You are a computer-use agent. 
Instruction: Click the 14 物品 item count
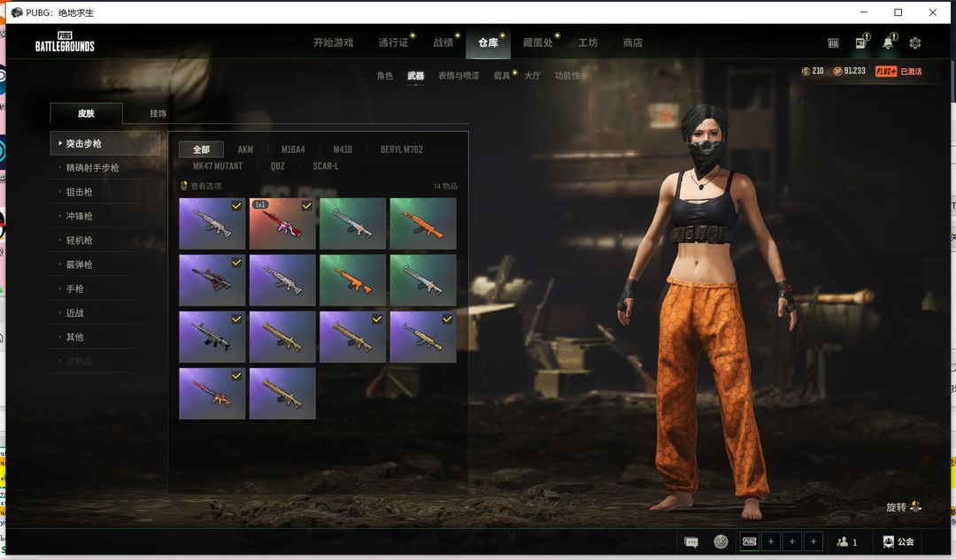[445, 186]
